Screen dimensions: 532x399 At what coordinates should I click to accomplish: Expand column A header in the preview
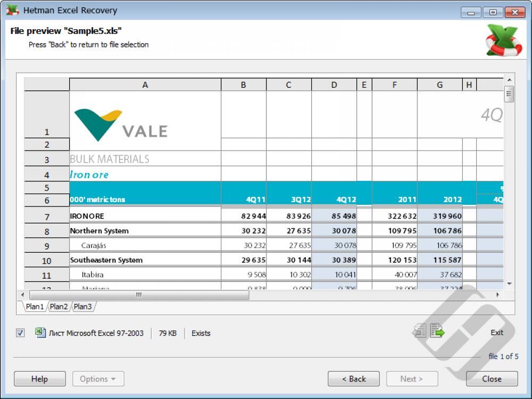tap(144, 84)
